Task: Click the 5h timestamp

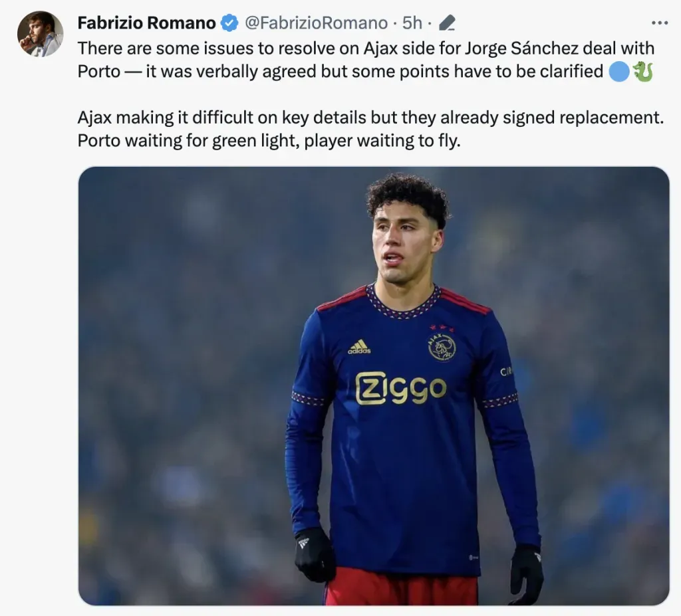Action: tap(412, 23)
